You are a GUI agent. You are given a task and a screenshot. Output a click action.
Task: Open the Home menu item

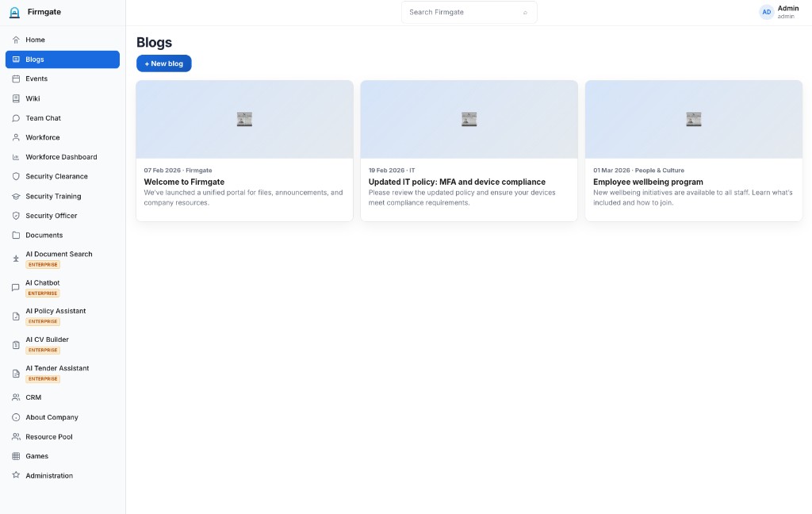[63, 40]
